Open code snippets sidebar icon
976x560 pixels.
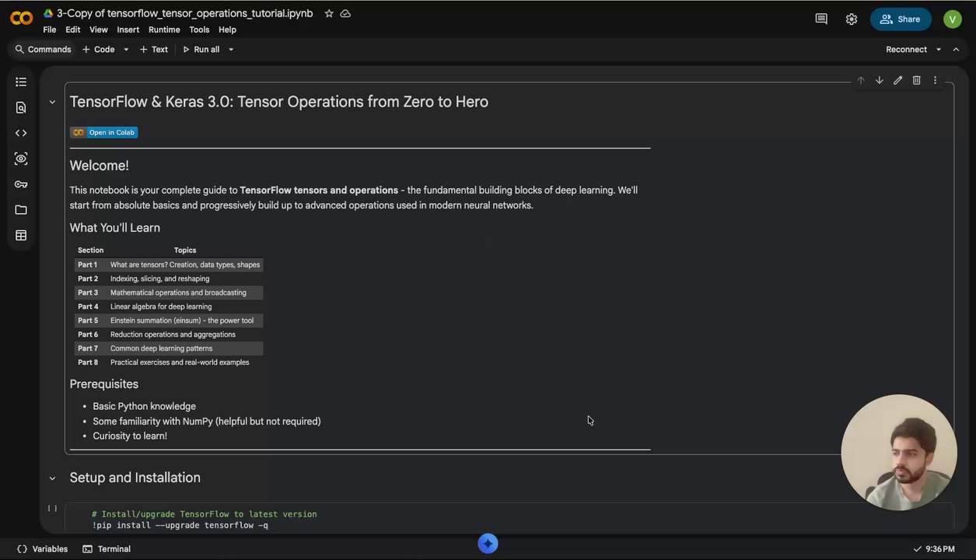(x=21, y=133)
